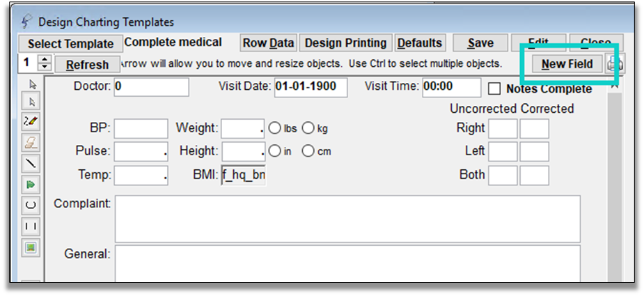Select the diagonal line tool
The image size is (644, 296).
(32, 164)
